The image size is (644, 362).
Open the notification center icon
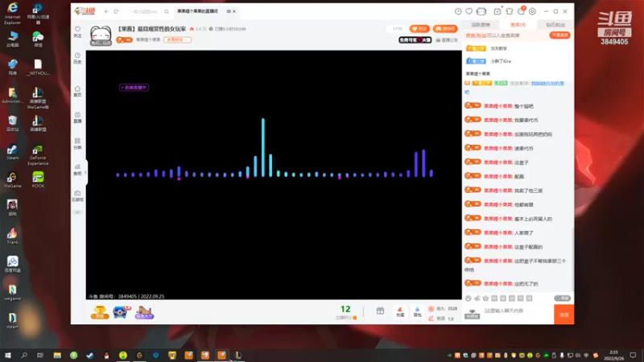[x=634, y=355]
